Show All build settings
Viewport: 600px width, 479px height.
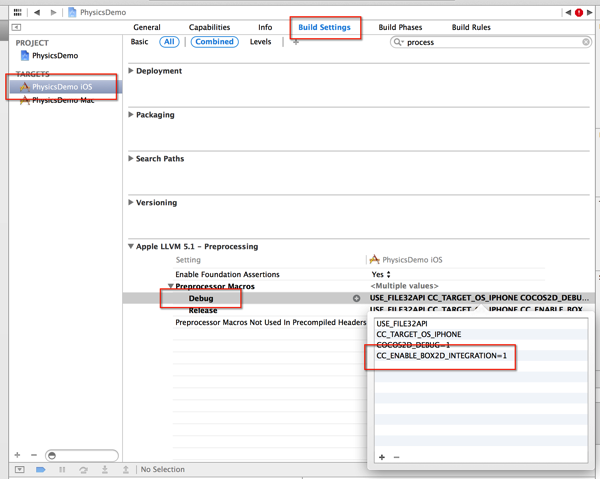pos(169,42)
